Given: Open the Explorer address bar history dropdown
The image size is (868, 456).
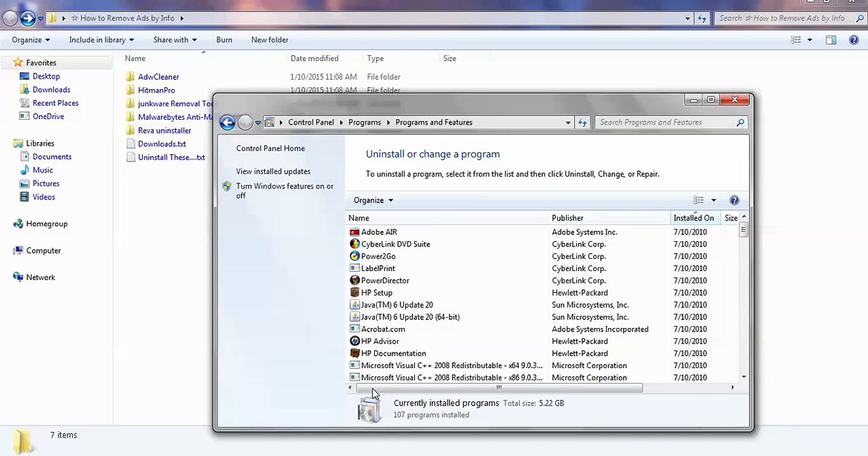Looking at the screenshot, I should click(x=688, y=18).
